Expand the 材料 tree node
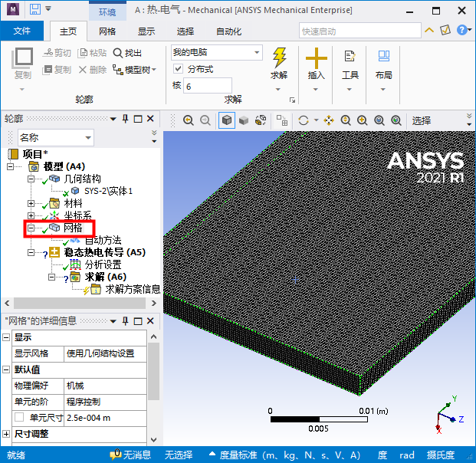The image size is (476, 463). pos(31,204)
